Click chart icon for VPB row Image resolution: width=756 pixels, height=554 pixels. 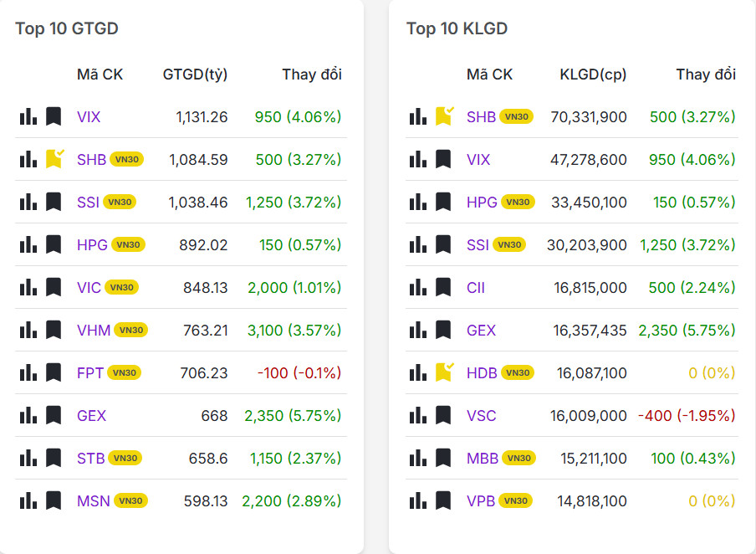pos(418,501)
